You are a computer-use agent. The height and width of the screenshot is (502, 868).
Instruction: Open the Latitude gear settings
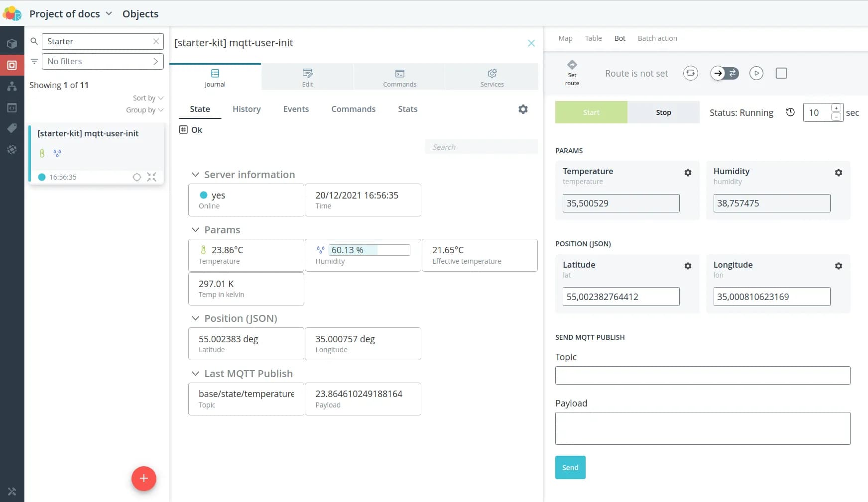688,266
